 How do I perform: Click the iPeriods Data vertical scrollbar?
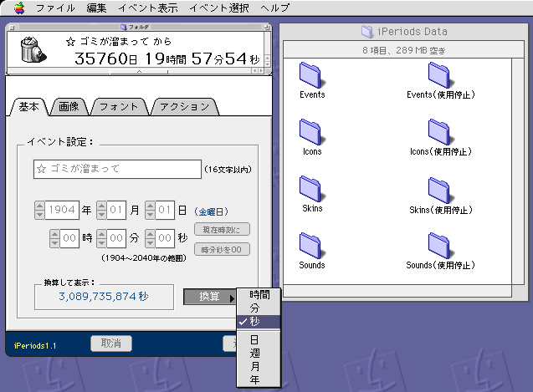[x=518, y=171]
